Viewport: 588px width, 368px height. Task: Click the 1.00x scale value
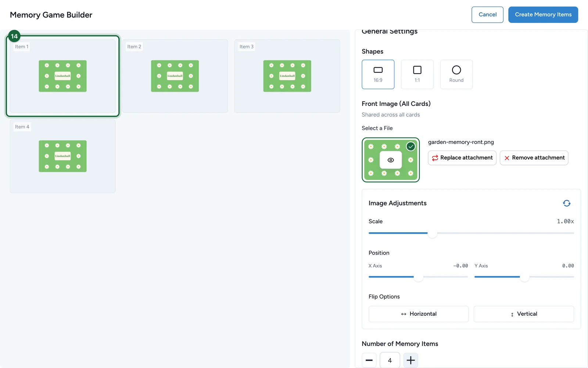coord(565,221)
